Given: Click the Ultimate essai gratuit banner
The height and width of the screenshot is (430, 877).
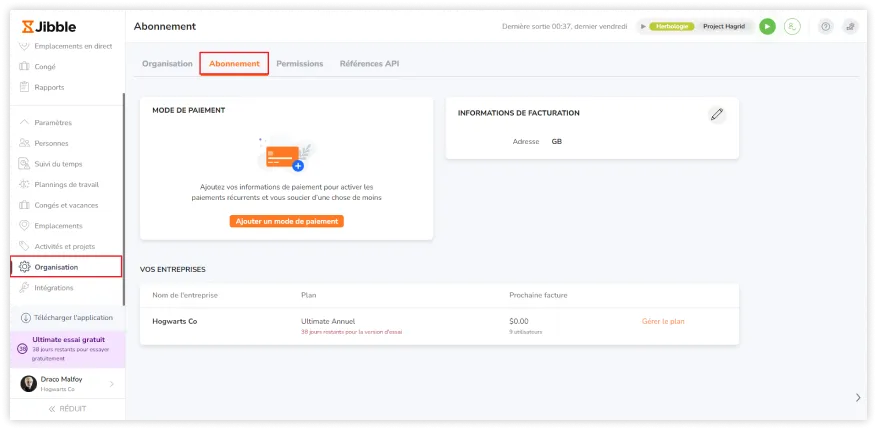Looking at the screenshot, I should 68,348.
